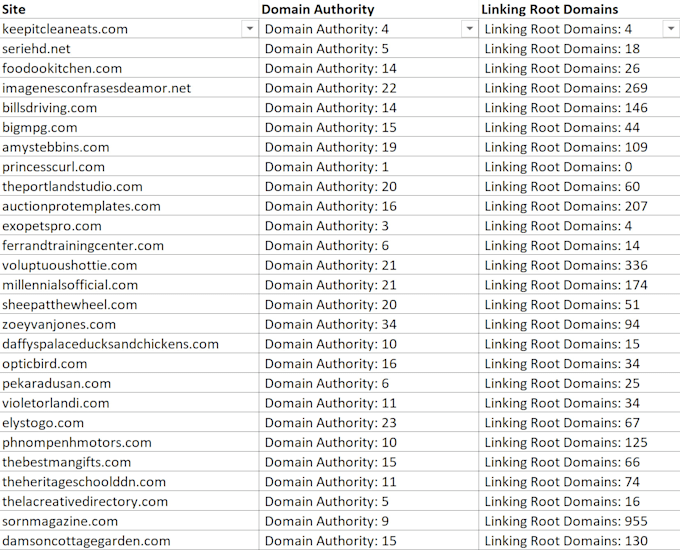Screen dimensions: 680x550
Task: Select the foodookitchen.com cell
Action: point(129,68)
